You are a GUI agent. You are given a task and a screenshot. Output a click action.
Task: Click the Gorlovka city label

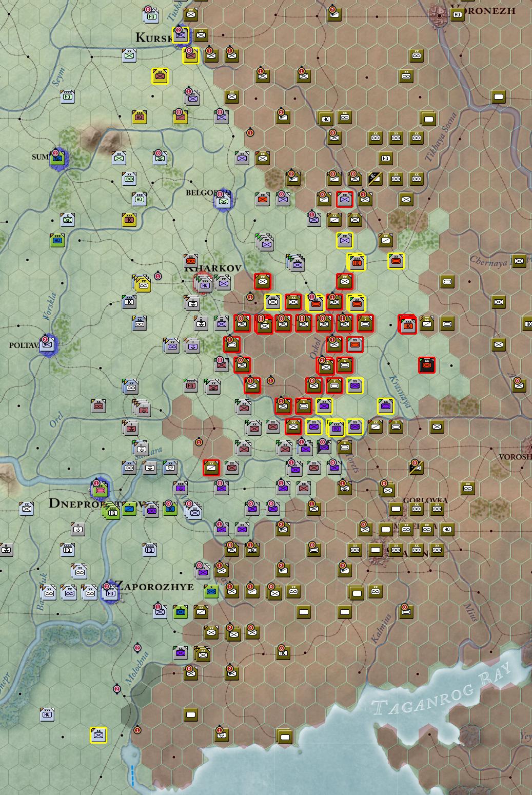pyautogui.click(x=425, y=500)
